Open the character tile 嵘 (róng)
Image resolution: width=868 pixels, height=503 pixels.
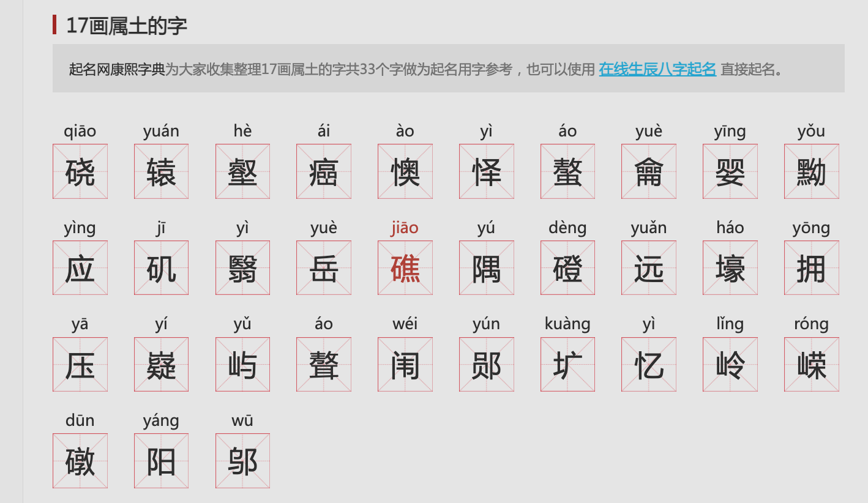coord(812,365)
